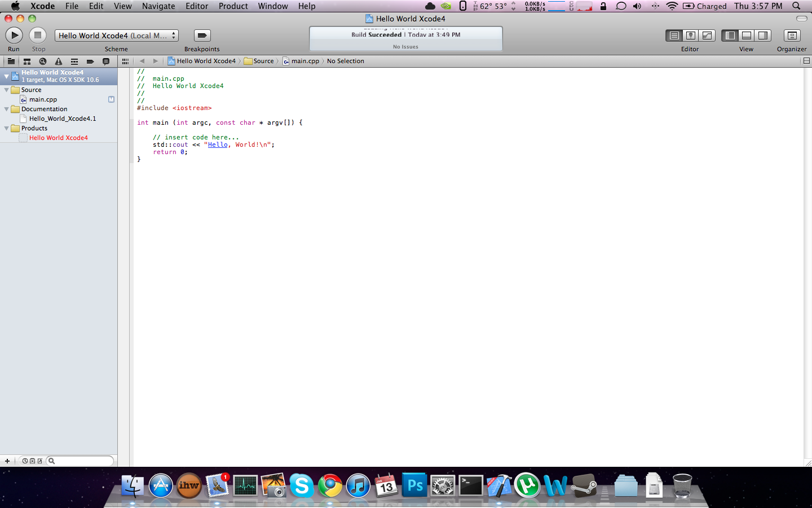The height and width of the screenshot is (508, 812).
Task: Open the Source jump bar segment
Action: [x=259, y=61]
